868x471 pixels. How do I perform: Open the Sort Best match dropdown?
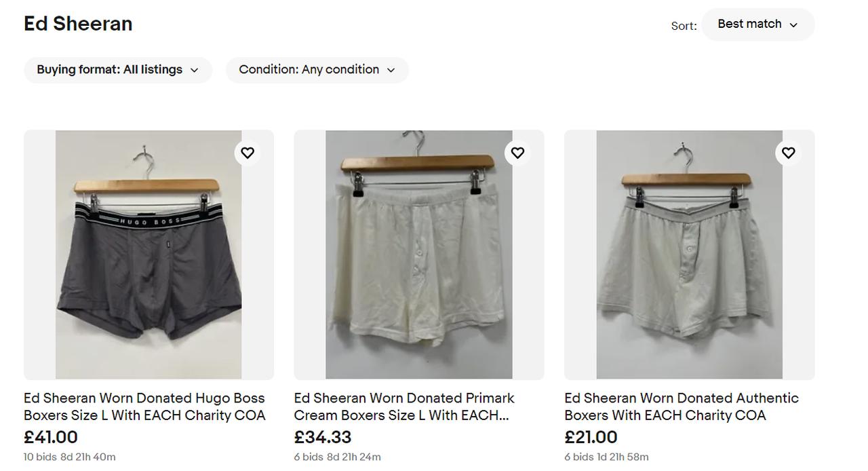[x=757, y=24]
